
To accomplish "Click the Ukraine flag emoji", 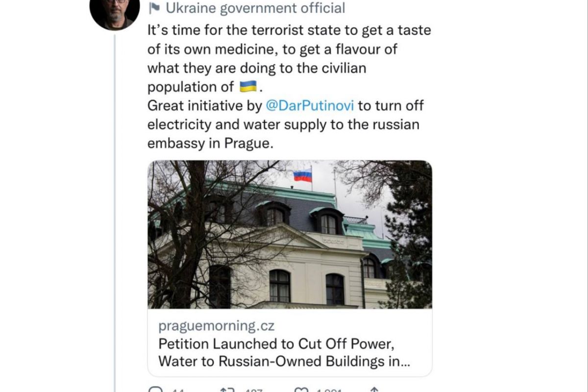I will [248, 87].
